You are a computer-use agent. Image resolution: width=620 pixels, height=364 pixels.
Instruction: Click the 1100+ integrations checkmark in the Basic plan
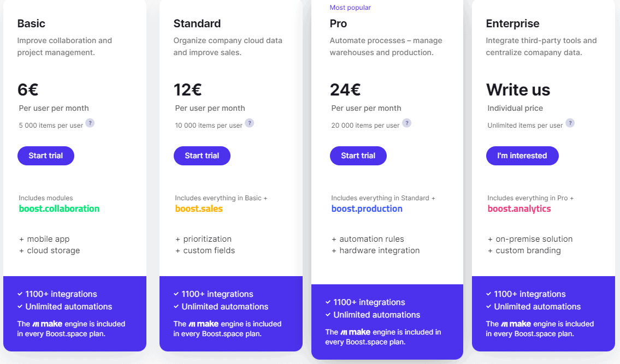tap(20, 294)
